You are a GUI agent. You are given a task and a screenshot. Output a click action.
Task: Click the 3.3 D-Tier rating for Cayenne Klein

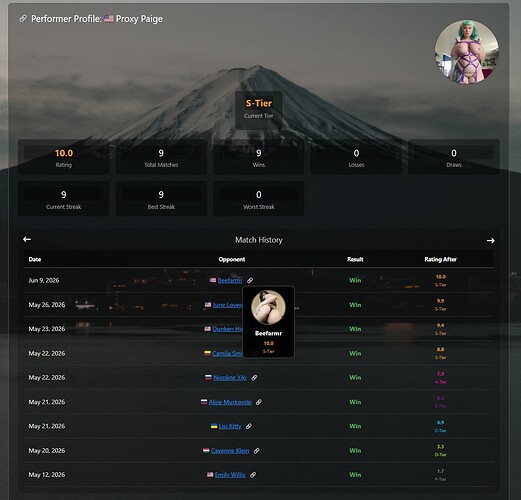[440, 451]
